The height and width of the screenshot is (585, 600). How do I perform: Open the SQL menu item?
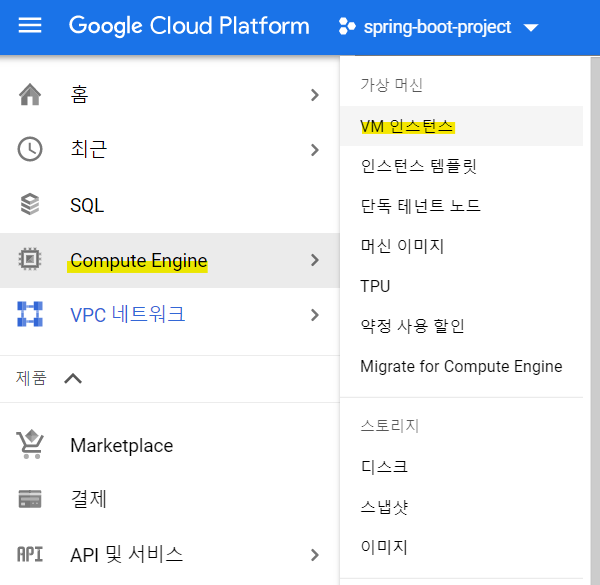(170, 205)
